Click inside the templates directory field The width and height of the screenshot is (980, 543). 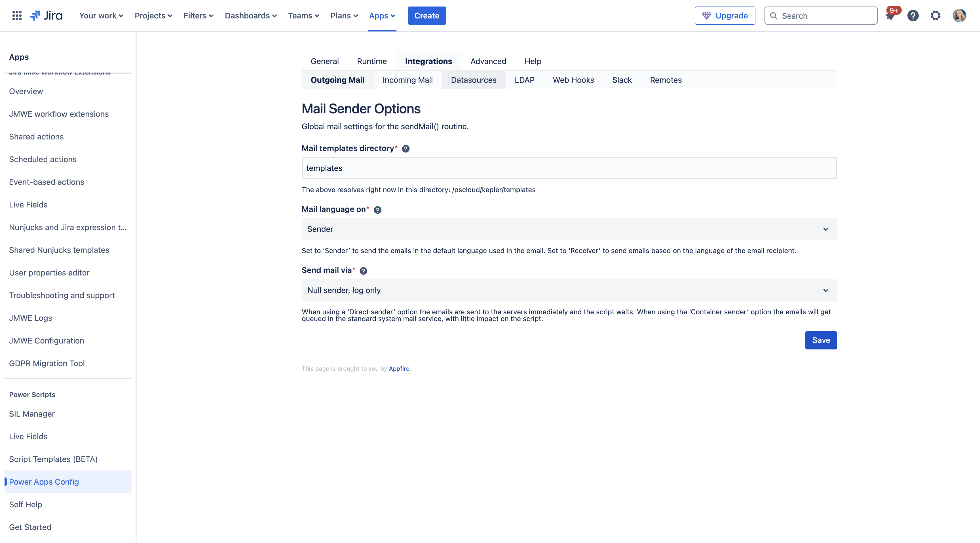coord(533,168)
